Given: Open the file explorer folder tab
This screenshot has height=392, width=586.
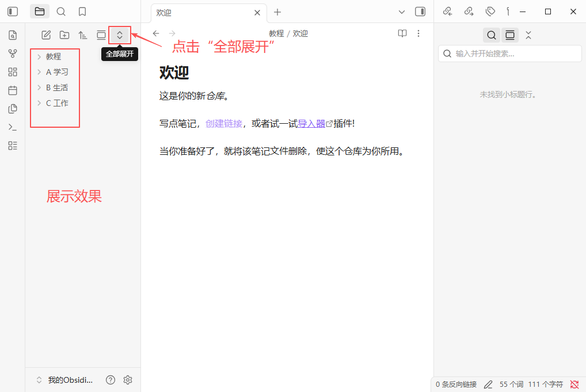Looking at the screenshot, I should (40, 12).
